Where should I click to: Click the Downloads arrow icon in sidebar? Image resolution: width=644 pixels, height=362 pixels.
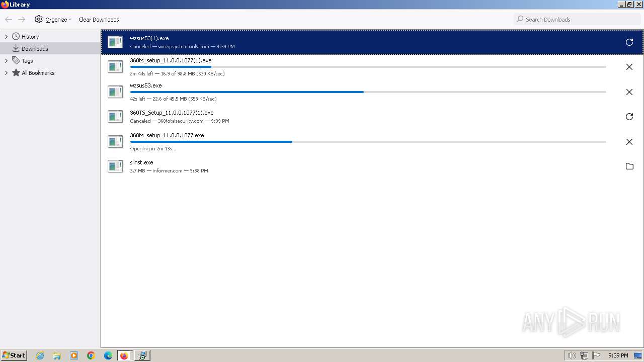click(x=16, y=49)
